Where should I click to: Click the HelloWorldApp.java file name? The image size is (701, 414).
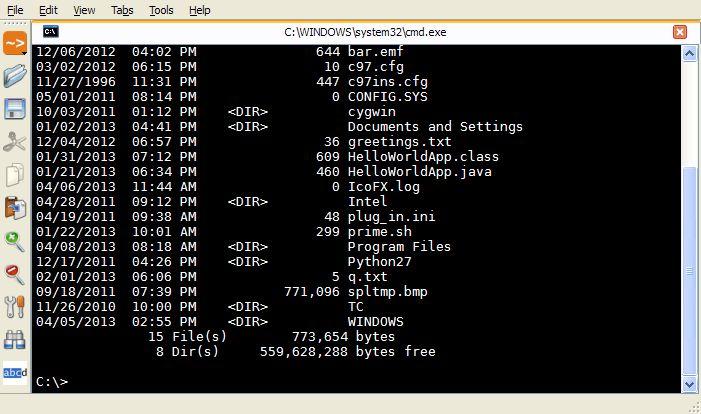click(x=419, y=172)
